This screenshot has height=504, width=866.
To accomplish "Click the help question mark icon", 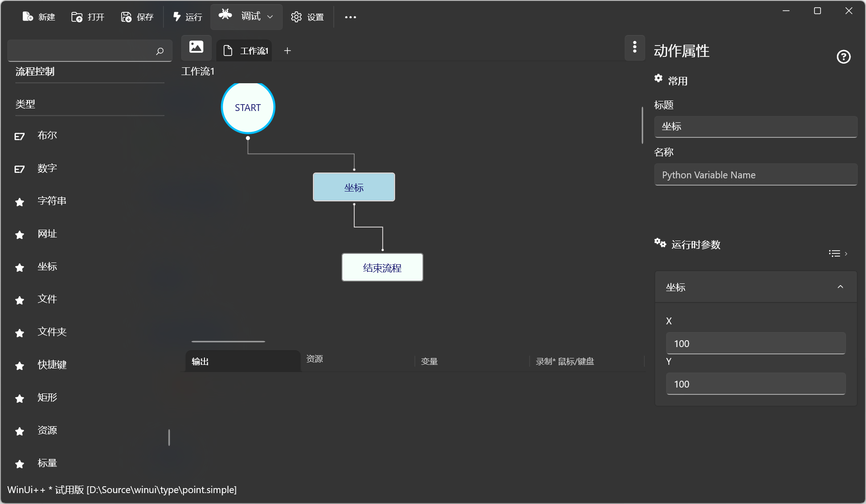I will pos(843,57).
